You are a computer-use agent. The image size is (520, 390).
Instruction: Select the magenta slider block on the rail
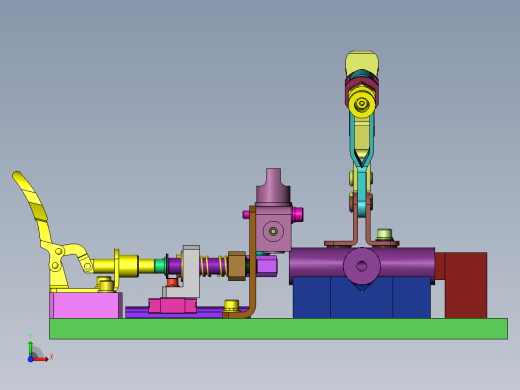pos(172,306)
